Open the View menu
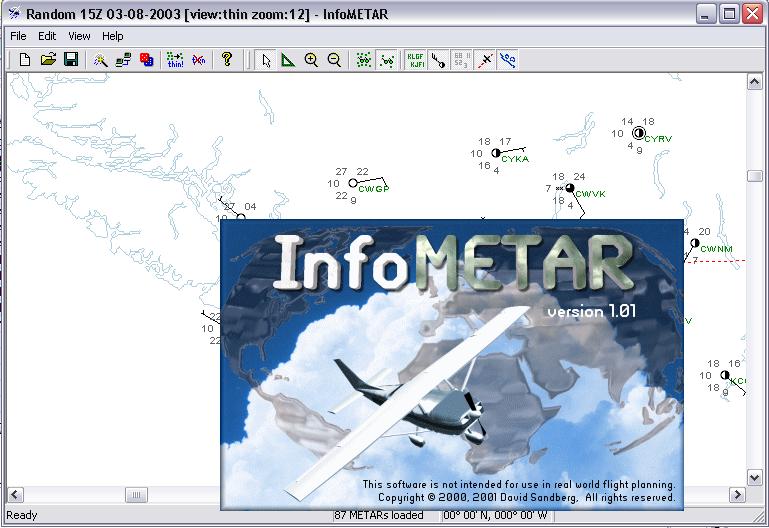Viewport: 769px width, 528px height. [79, 36]
